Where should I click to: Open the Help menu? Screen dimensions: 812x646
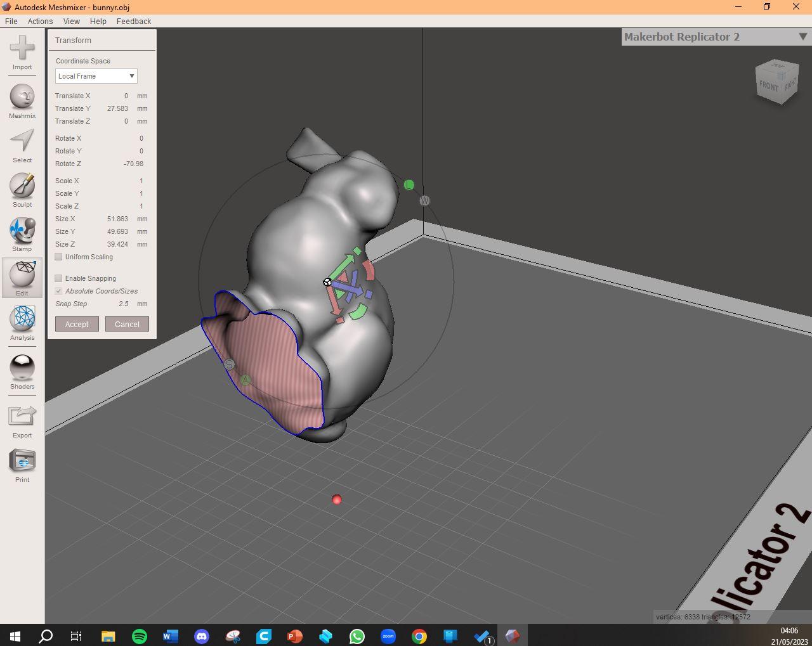[x=98, y=21]
